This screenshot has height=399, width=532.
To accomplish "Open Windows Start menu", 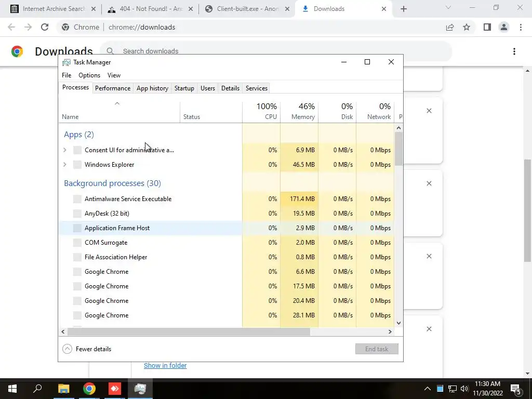I will pos(12,389).
